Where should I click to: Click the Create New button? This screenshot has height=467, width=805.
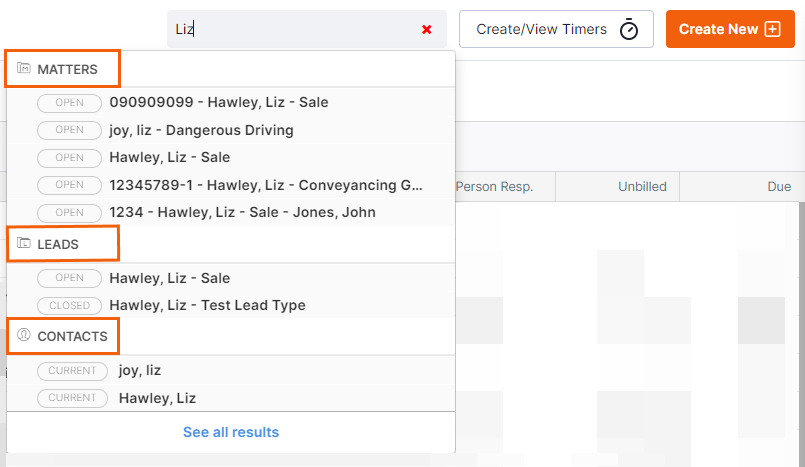click(730, 29)
